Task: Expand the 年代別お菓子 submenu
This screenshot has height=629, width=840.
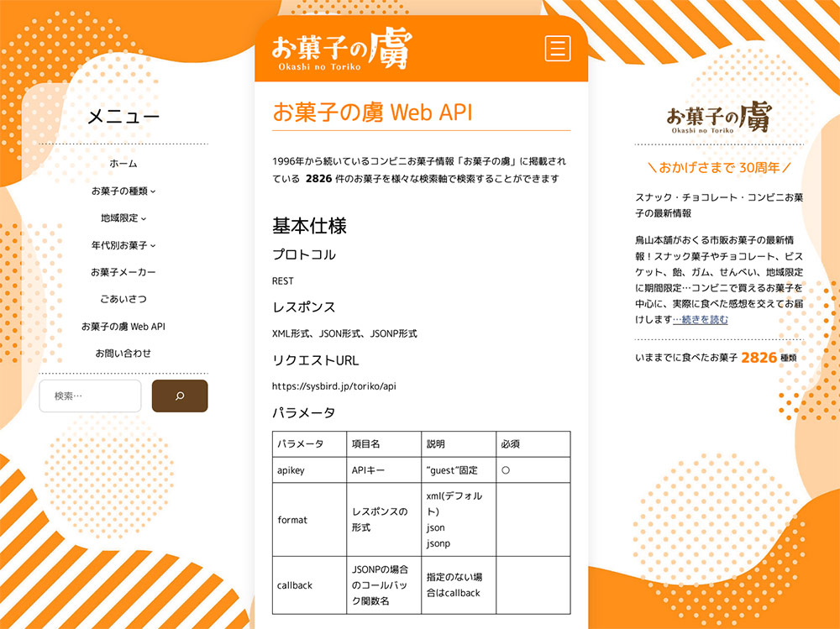Action: click(x=123, y=245)
